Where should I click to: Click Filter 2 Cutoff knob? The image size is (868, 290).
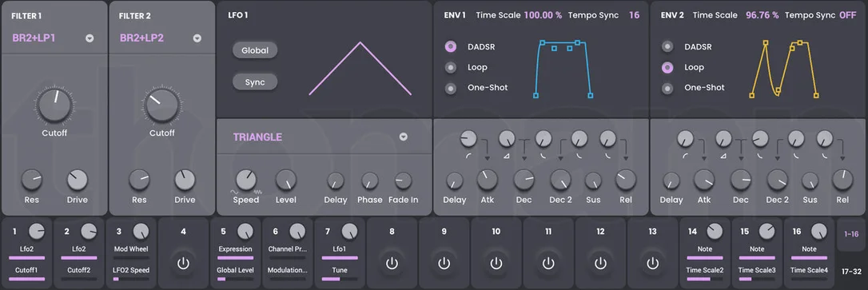click(161, 105)
